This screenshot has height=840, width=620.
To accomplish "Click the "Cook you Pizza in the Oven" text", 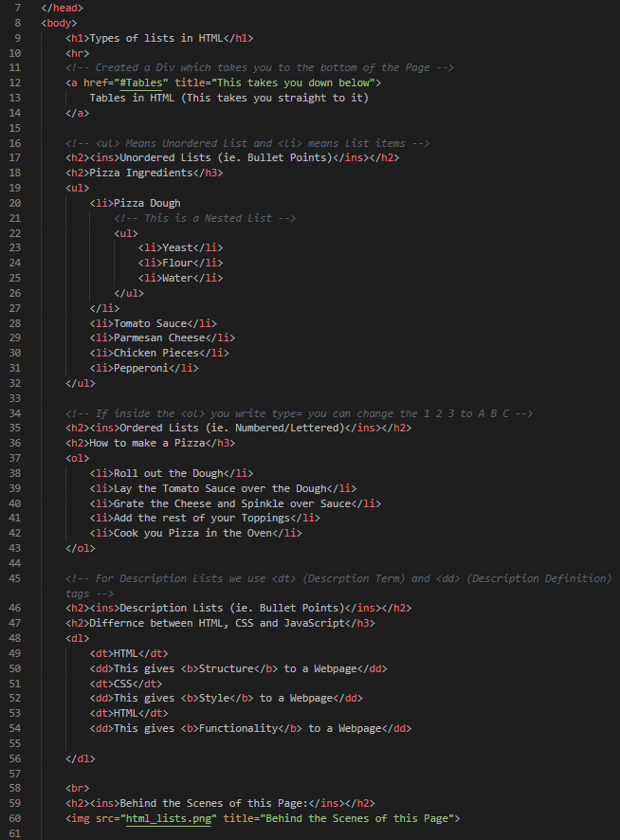I will [193, 533].
